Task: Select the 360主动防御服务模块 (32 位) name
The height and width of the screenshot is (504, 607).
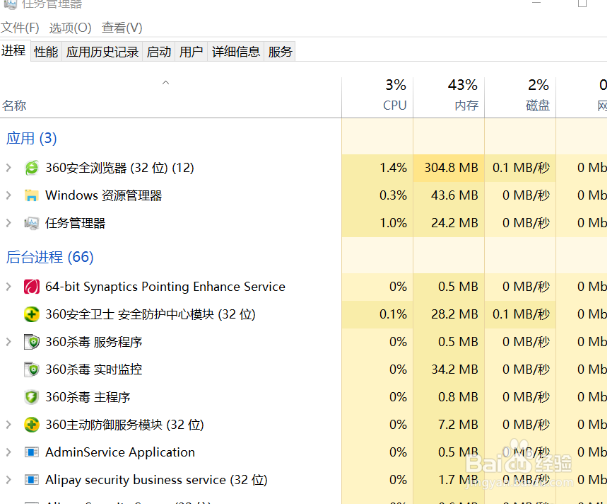Action: click(x=125, y=425)
